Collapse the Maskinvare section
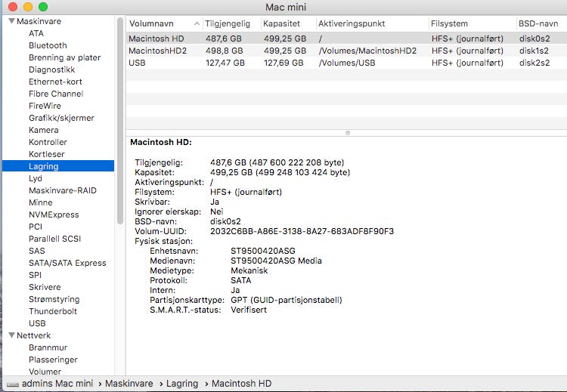The image size is (567, 392). click(x=11, y=21)
